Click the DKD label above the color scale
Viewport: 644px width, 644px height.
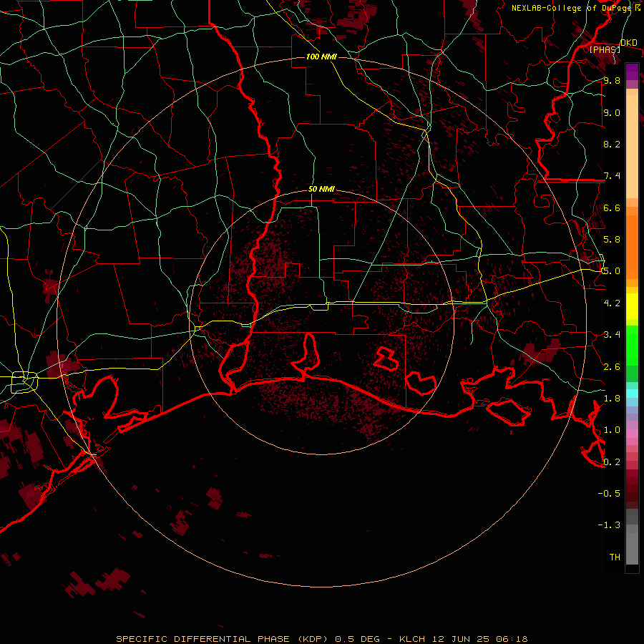(x=628, y=42)
